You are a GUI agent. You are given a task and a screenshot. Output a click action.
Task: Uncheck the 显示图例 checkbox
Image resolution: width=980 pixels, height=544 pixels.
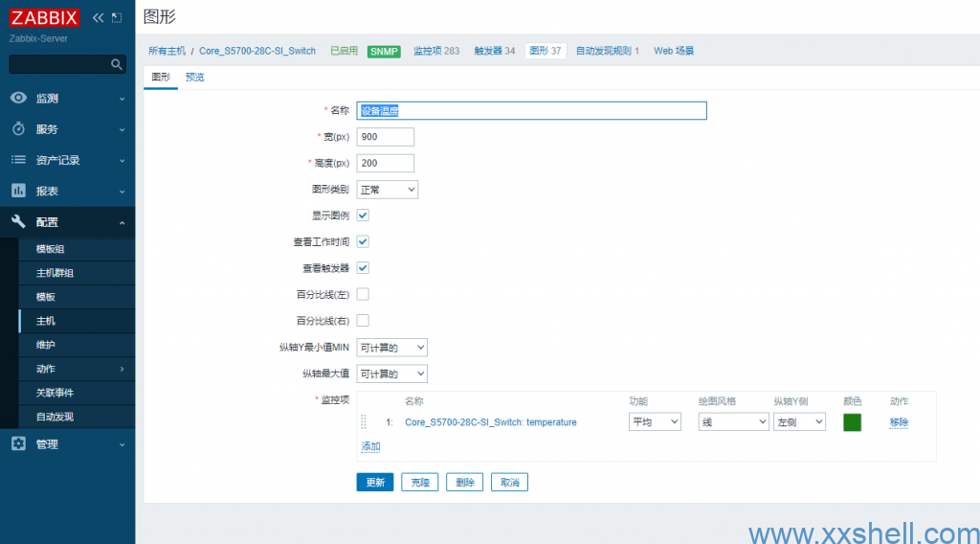pos(363,215)
